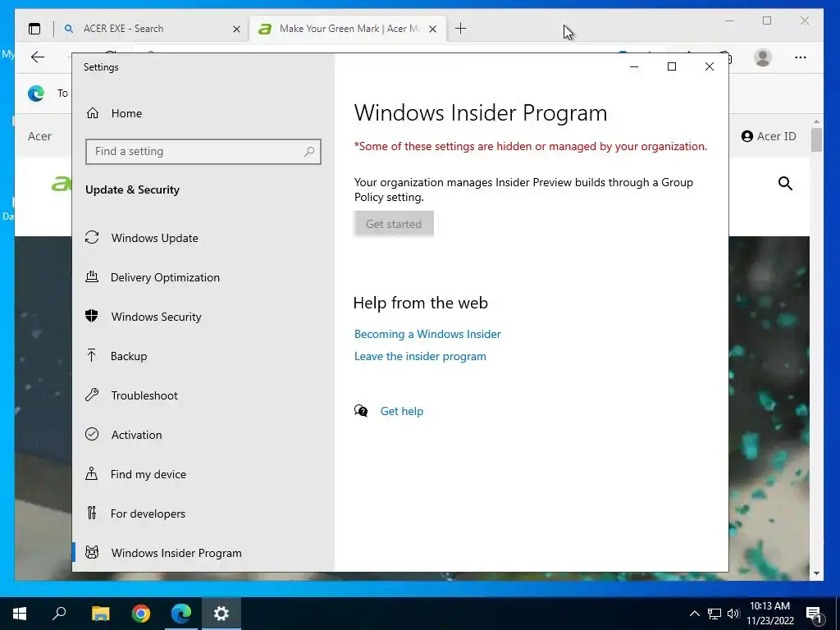Click the volume speaker tray icon
840x630 pixels.
click(x=733, y=614)
